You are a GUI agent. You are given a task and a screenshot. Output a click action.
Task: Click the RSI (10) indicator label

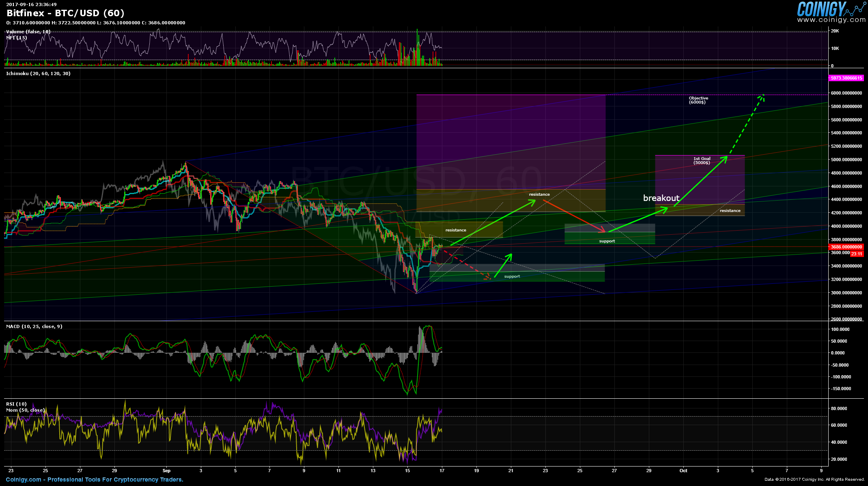[16, 404]
